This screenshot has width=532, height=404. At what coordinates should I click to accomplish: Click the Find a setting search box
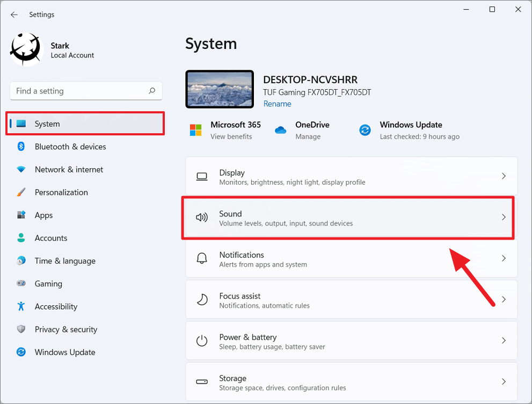(86, 91)
